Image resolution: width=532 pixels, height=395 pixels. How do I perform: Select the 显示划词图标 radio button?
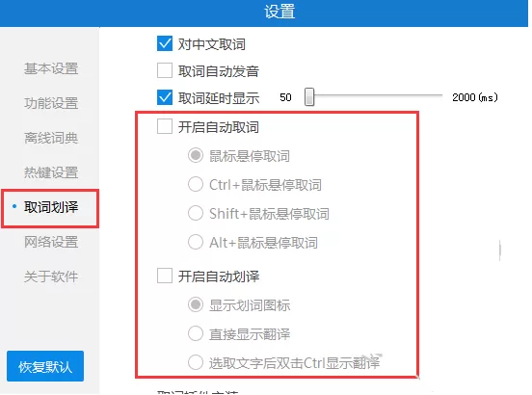pyautogui.click(x=196, y=304)
